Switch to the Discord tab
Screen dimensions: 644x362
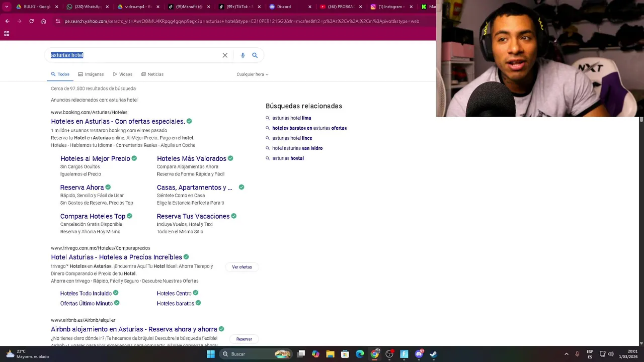tap(289, 7)
